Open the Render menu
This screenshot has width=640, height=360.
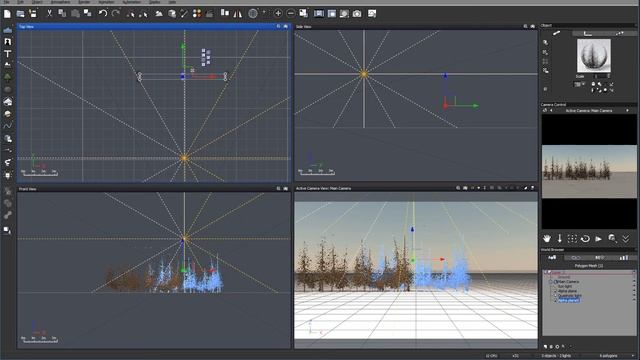click(84, 2)
